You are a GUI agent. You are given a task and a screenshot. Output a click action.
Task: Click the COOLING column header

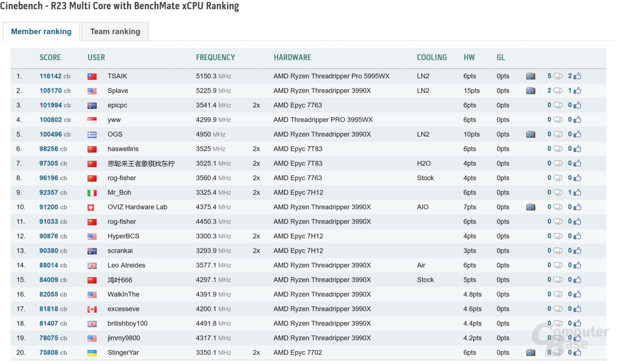pos(432,57)
